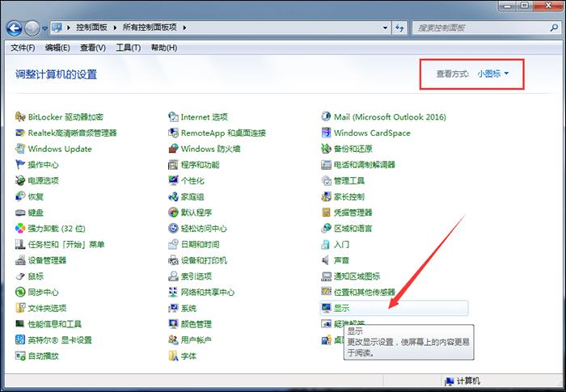Click the 同步中心 green icon
This screenshot has height=392, width=566.
click(x=20, y=292)
